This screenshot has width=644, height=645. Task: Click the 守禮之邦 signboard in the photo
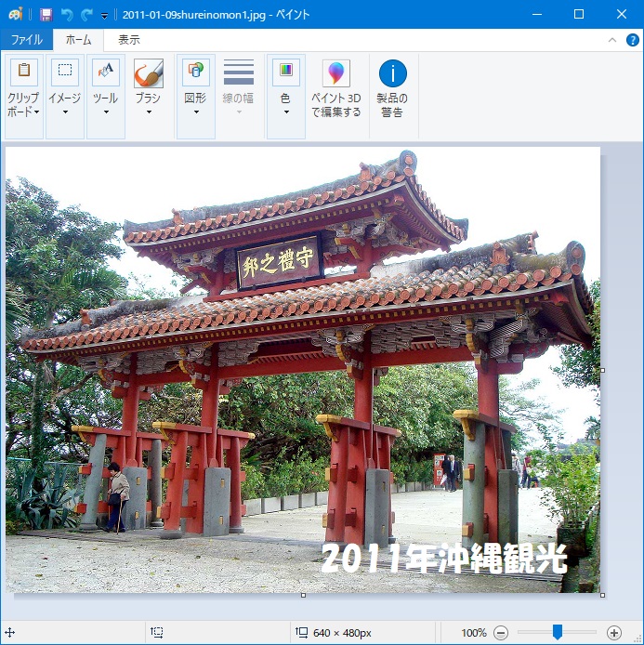(x=280, y=261)
